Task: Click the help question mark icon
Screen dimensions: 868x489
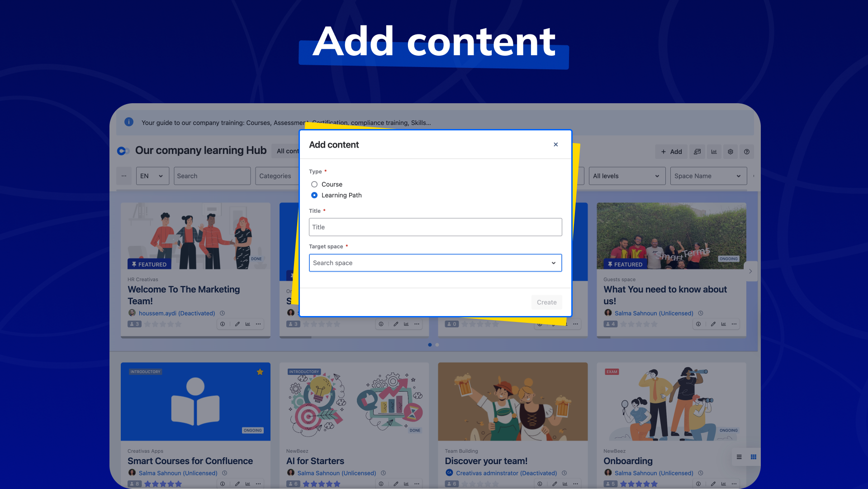Action: 747,152
